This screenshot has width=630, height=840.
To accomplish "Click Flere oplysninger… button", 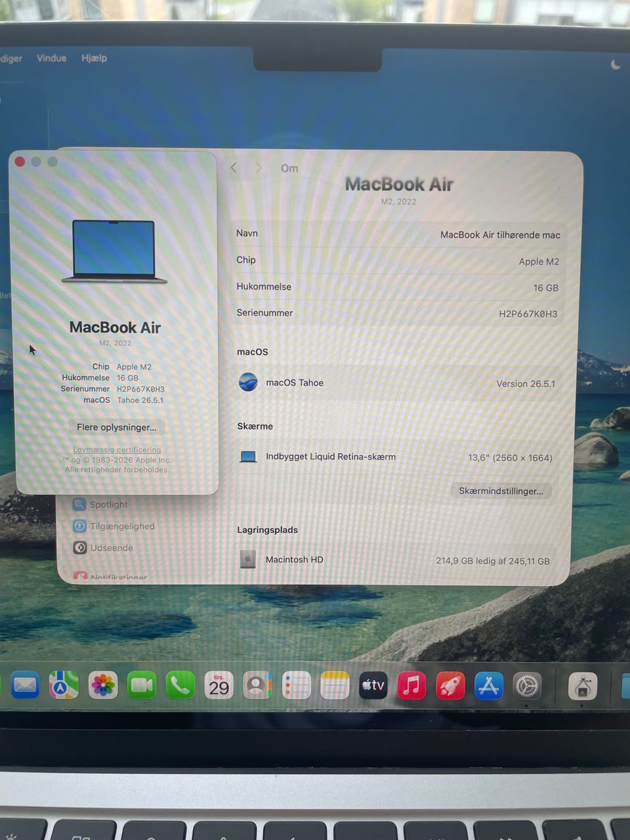I will pos(117,427).
